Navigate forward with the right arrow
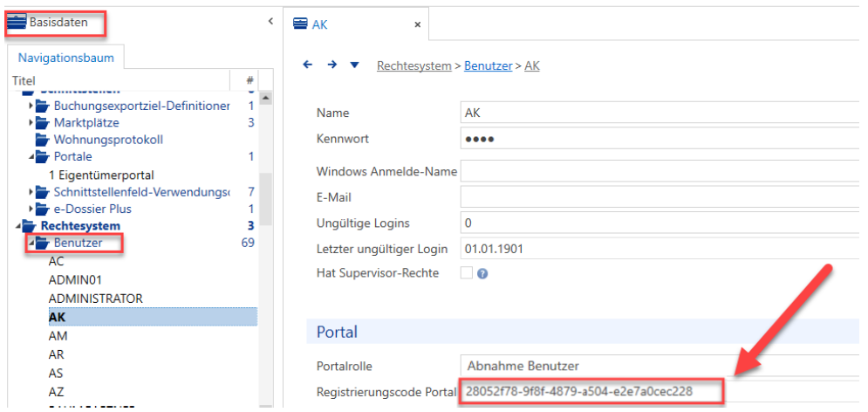The width and height of the screenshot is (868, 412). click(332, 65)
